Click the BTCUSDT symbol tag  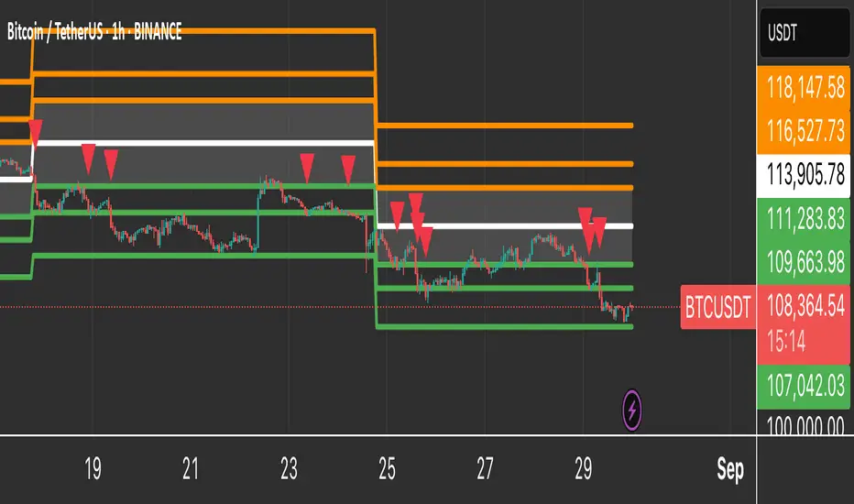(x=717, y=307)
